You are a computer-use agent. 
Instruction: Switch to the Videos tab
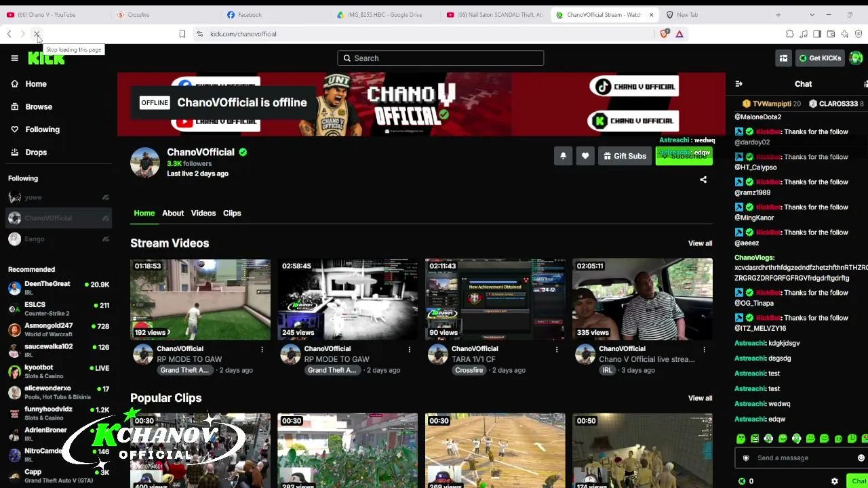(203, 213)
